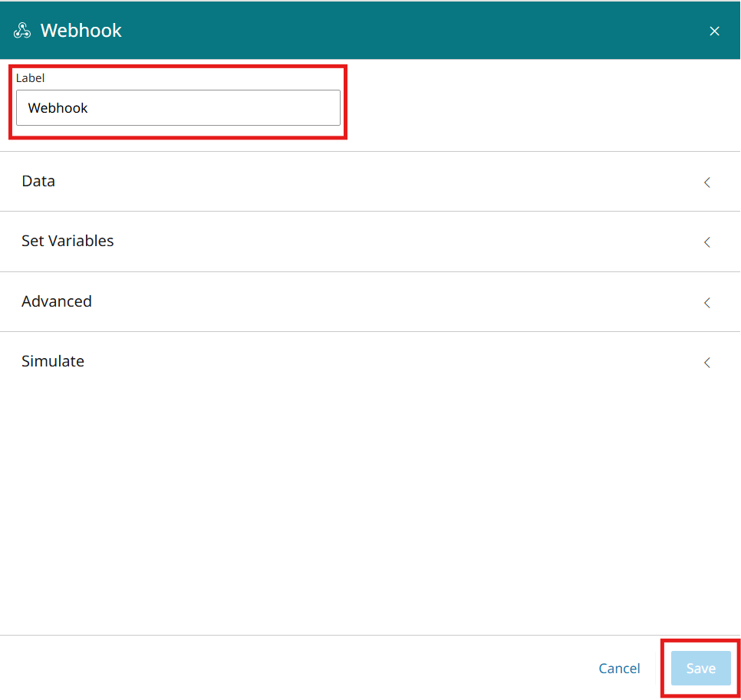The width and height of the screenshot is (741, 700).
Task: Expand the Set Variables chevron
Action: [x=707, y=242]
